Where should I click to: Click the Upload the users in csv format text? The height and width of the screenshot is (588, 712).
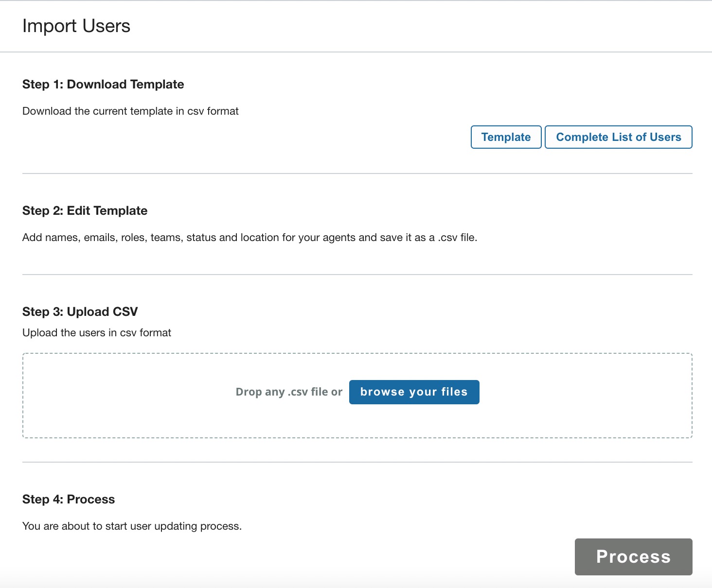point(96,332)
